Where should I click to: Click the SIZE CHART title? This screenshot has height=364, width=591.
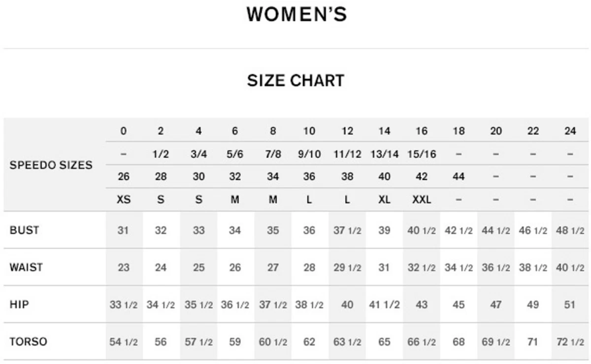(295, 80)
